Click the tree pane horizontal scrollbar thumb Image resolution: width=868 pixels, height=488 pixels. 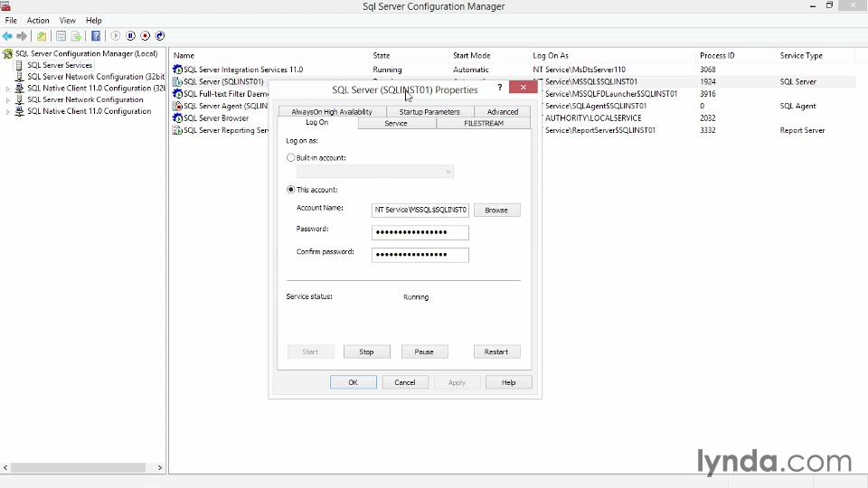tap(78, 467)
